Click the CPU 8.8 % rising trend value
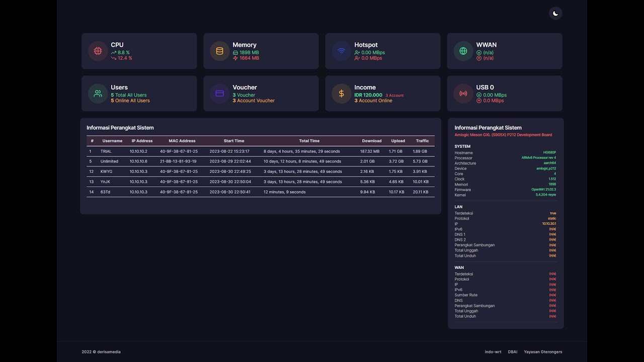This screenshot has height=362, width=644. click(120, 52)
